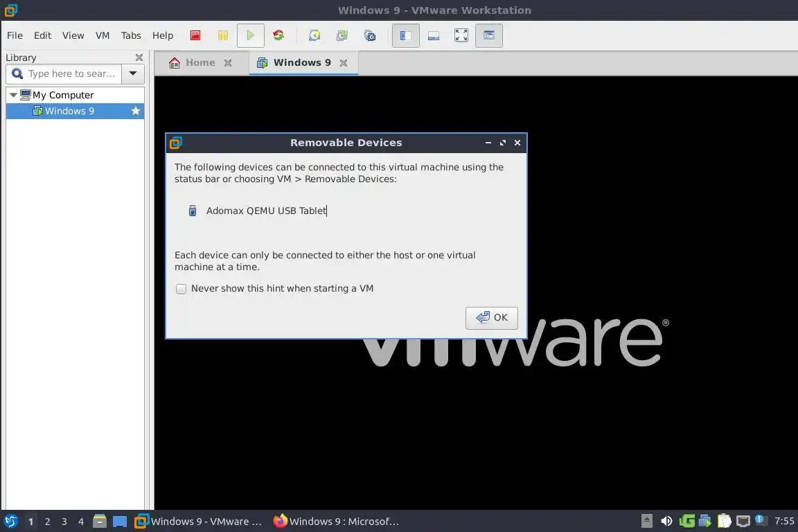Click OK in Removable Devices dialog

pos(492,318)
